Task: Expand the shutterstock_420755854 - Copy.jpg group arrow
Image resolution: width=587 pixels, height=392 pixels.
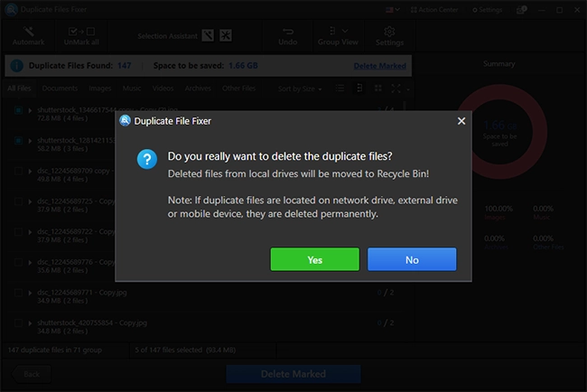Action: pyautogui.click(x=30, y=323)
